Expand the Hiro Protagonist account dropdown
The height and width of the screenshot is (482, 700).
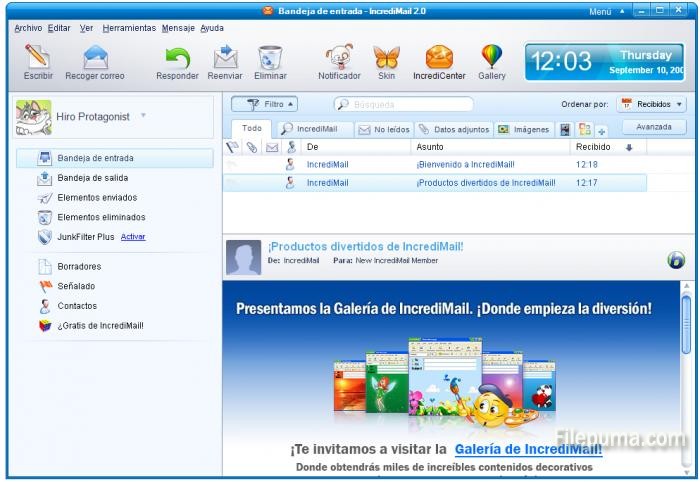click(x=143, y=115)
